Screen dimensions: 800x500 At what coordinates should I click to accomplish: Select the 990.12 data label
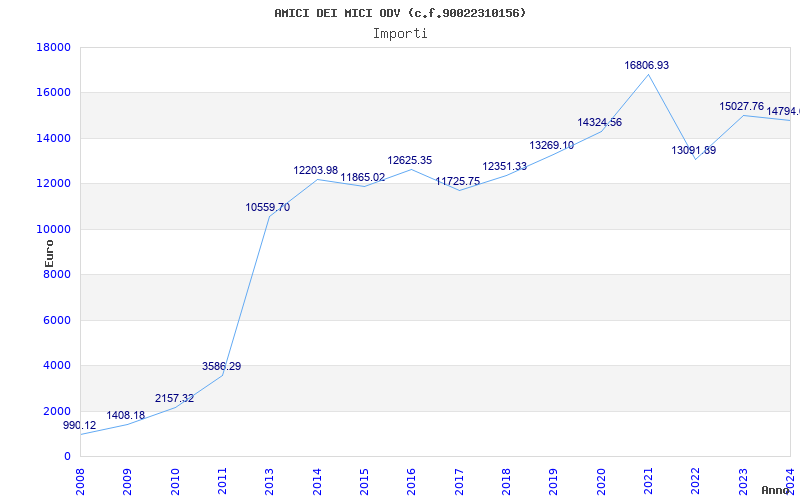tap(80, 425)
